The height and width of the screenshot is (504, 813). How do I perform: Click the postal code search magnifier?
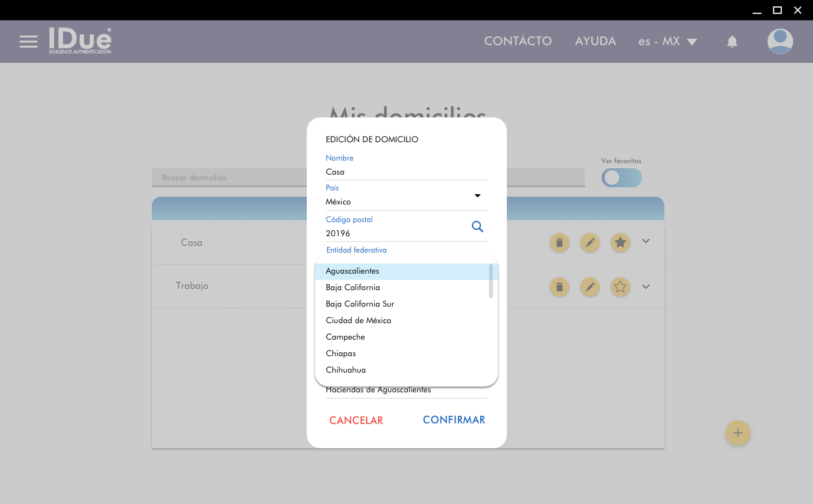(478, 227)
